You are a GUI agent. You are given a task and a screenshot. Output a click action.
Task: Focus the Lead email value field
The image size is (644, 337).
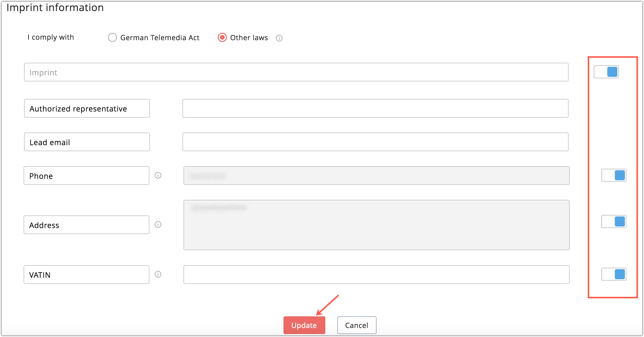click(375, 142)
